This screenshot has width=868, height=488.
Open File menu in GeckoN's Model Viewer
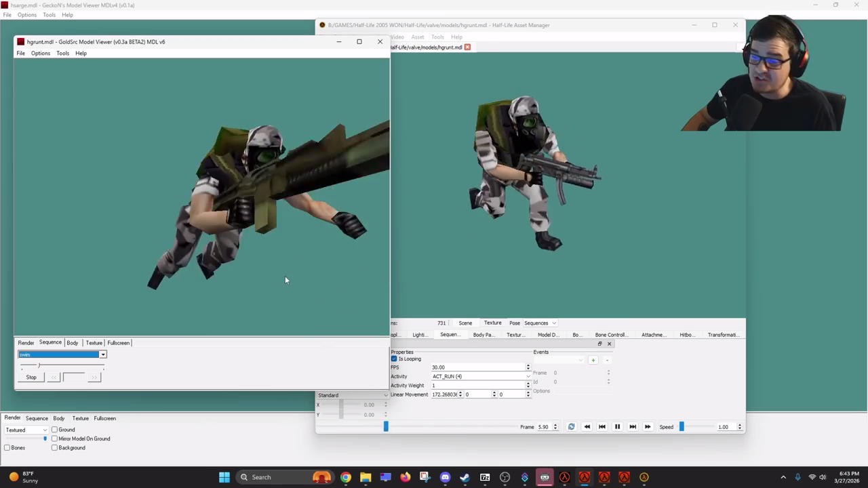coord(7,15)
